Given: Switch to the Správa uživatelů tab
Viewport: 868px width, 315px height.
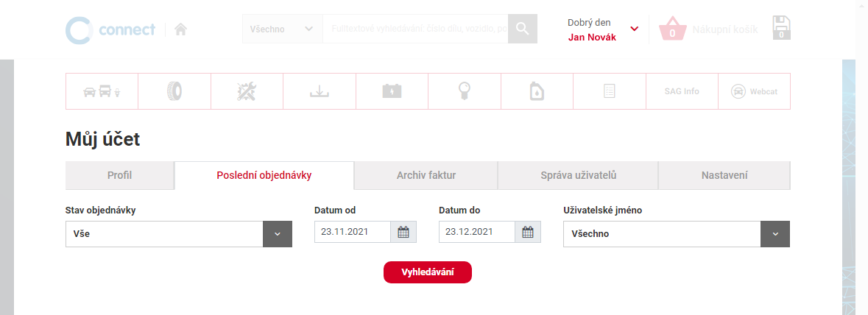Looking at the screenshot, I should pyautogui.click(x=577, y=175).
